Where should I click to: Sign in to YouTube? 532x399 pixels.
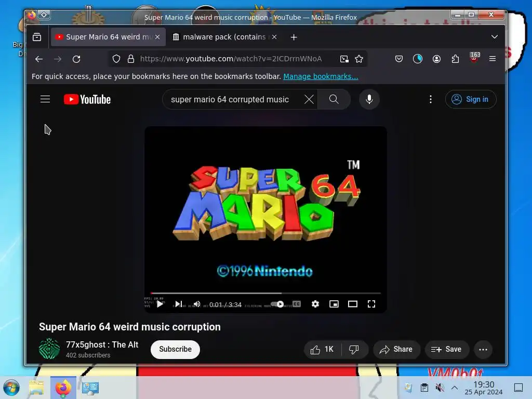(471, 99)
